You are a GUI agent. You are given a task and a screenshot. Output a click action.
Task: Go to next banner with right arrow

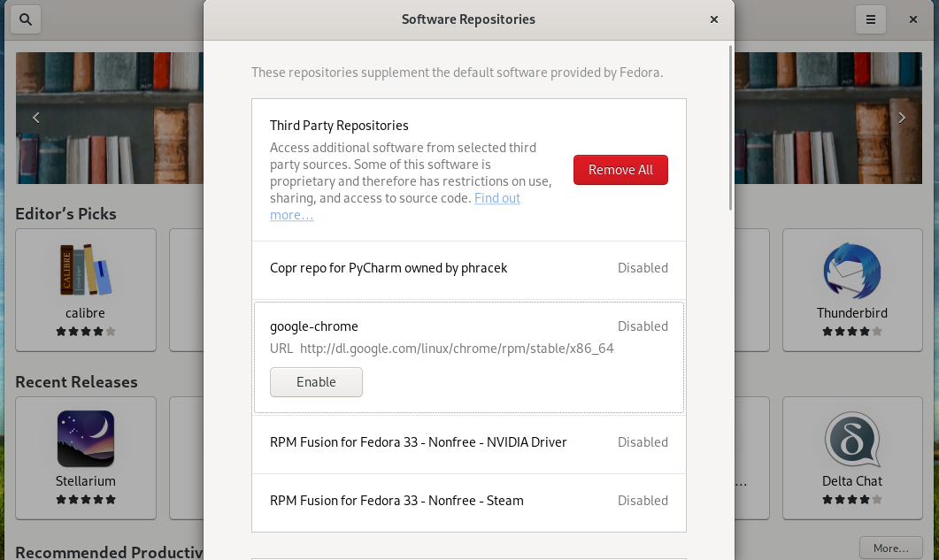tap(902, 118)
